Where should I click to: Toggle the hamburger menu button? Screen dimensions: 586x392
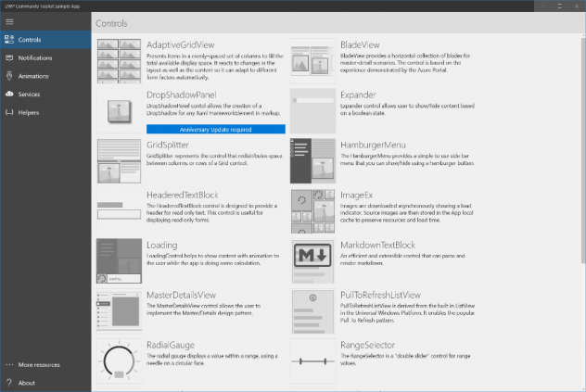click(9, 22)
